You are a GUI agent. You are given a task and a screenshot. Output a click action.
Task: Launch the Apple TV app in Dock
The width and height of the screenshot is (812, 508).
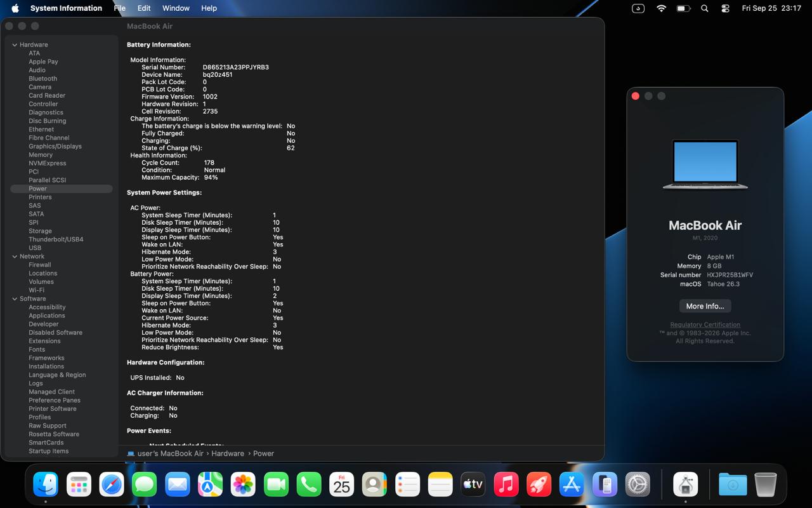[473, 485]
